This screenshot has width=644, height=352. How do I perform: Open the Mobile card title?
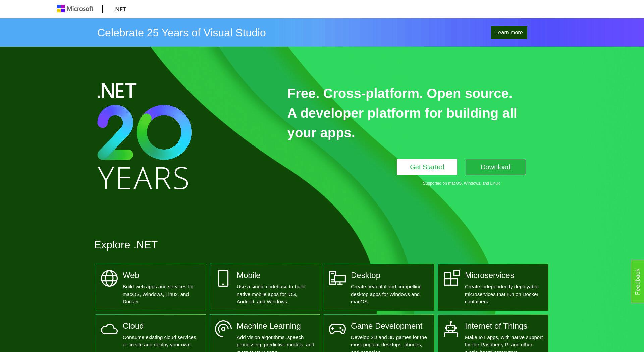[x=249, y=275]
